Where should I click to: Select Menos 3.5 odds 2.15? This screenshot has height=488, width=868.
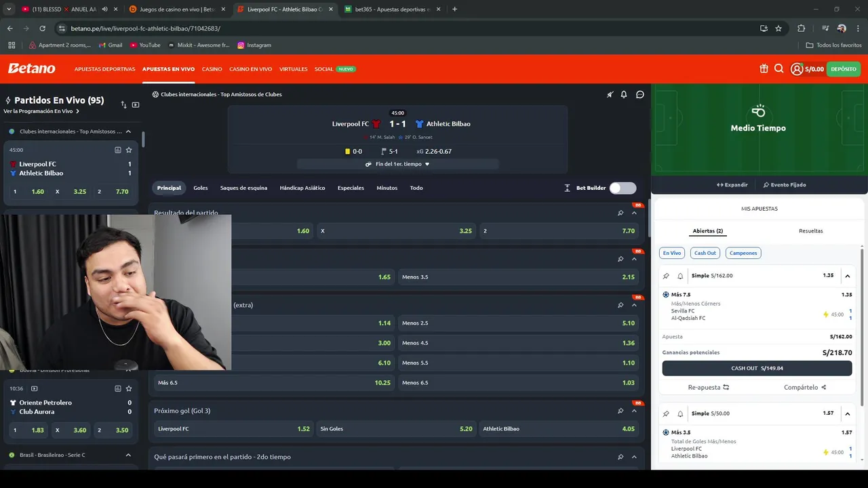click(x=518, y=277)
